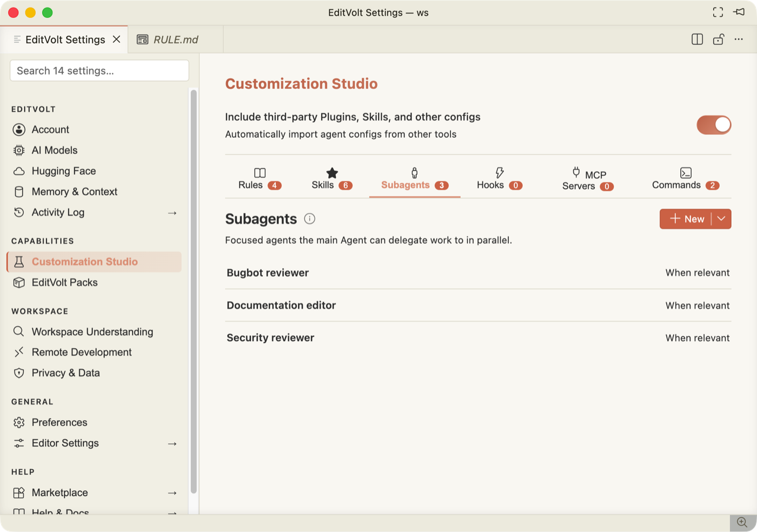The height and width of the screenshot is (532, 757).
Task: Go to Workspace Understanding settings
Action: pyautogui.click(x=94, y=331)
